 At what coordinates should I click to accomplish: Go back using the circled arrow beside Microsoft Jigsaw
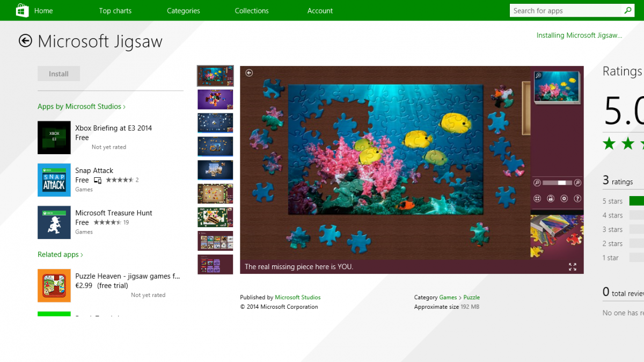[x=25, y=41]
